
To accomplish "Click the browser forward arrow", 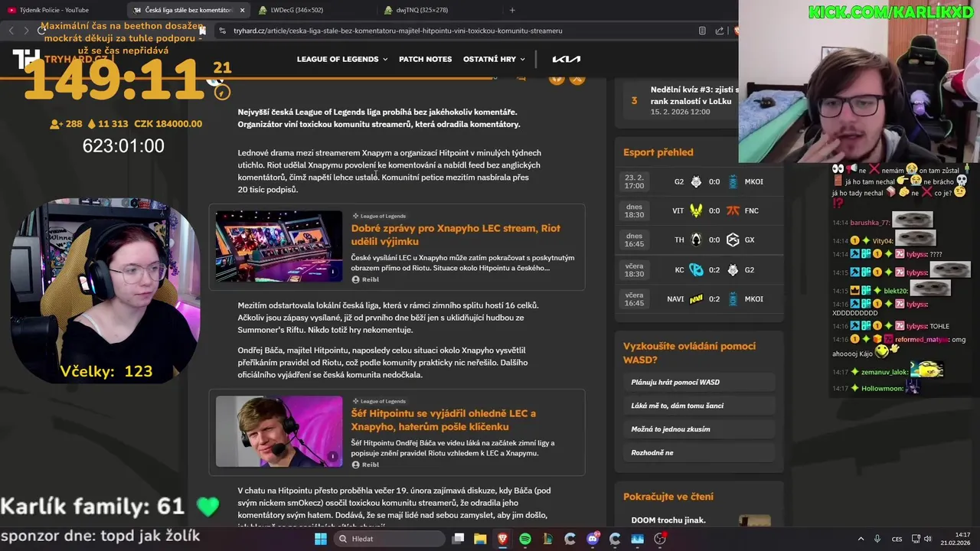I will (27, 31).
